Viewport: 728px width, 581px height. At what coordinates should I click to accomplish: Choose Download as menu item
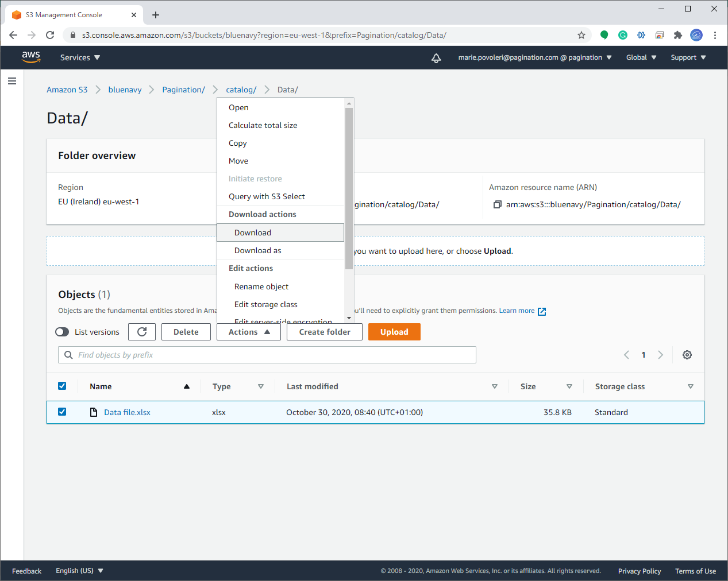[x=280, y=250]
